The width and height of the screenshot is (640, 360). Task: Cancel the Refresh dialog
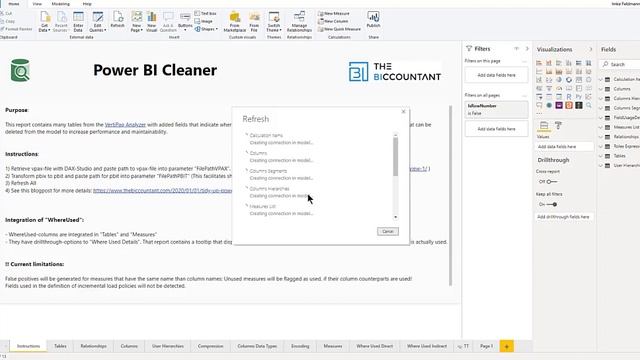tap(388, 231)
